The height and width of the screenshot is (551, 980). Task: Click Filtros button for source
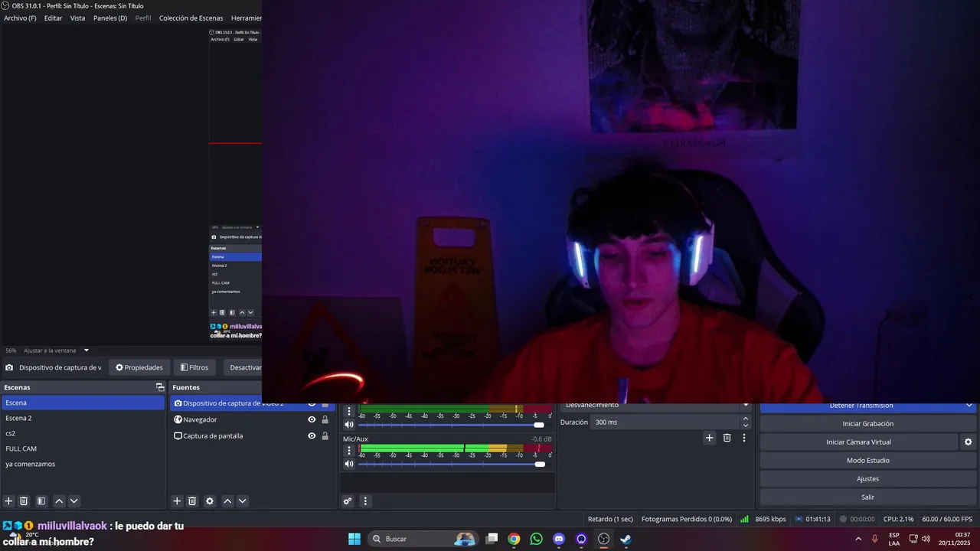tap(194, 367)
